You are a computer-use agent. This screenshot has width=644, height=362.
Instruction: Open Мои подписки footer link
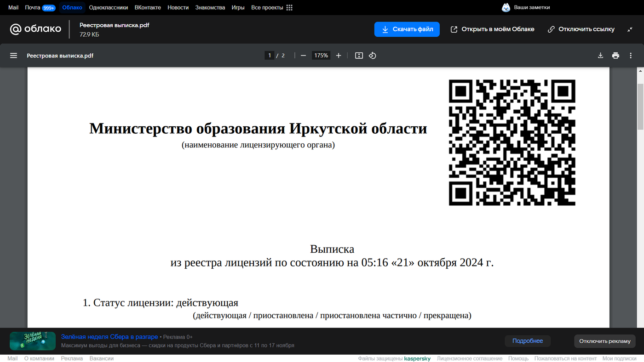[x=620, y=358]
